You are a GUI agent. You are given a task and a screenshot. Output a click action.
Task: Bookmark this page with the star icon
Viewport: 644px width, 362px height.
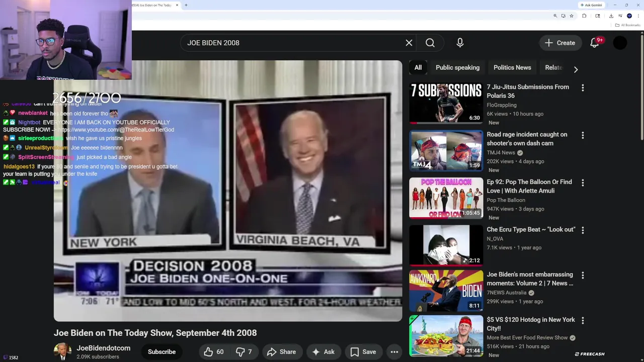click(x=572, y=16)
